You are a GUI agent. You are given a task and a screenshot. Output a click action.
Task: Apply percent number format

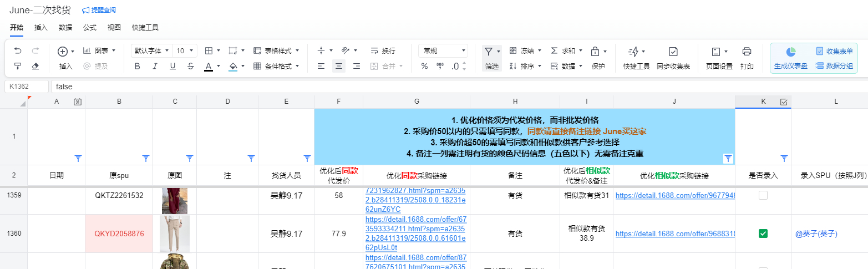[424, 67]
